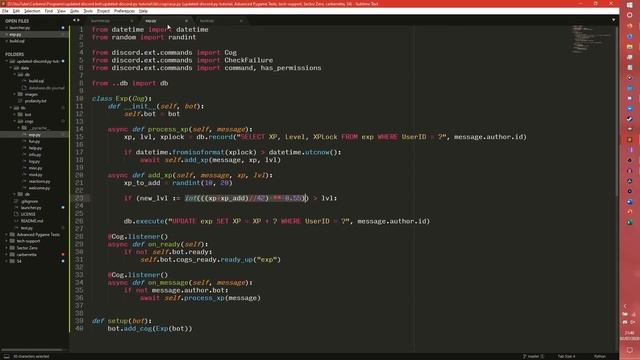The image size is (640, 360).
Task: Open the Tools menu
Action: (88, 11)
